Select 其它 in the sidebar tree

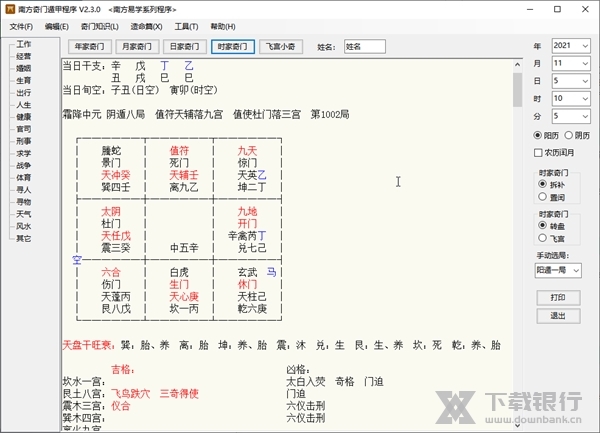pyautogui.click(x=24, y=239)
